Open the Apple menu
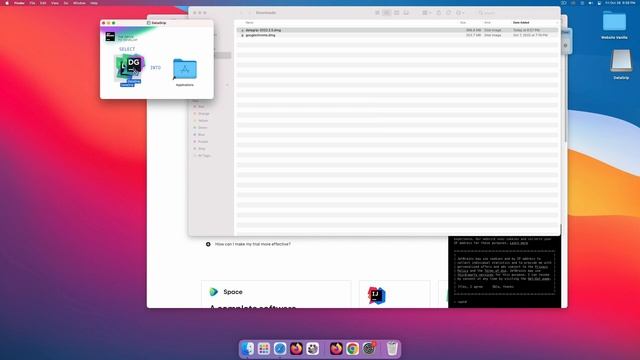This screenshot has width=640, height=360. tap(7, 3)
